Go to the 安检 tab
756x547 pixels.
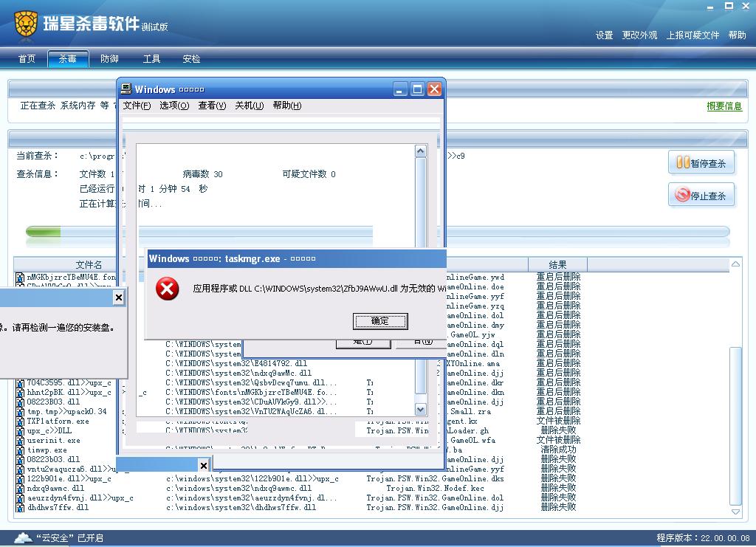point(191,59)
